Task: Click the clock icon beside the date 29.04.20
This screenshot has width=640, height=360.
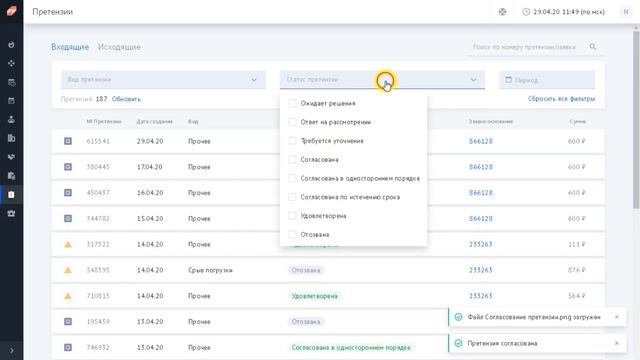Action: point(526,12)
